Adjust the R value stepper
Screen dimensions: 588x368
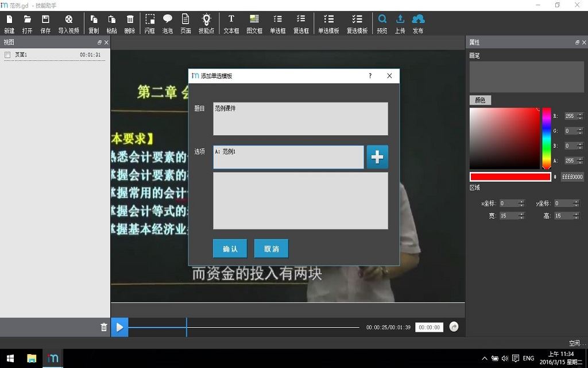point(580,116)
